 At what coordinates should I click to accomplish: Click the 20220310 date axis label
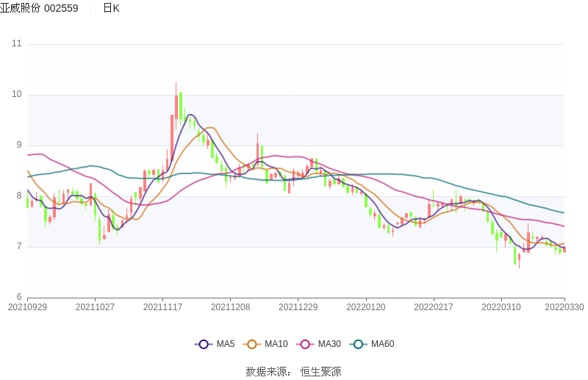[501, 307]
